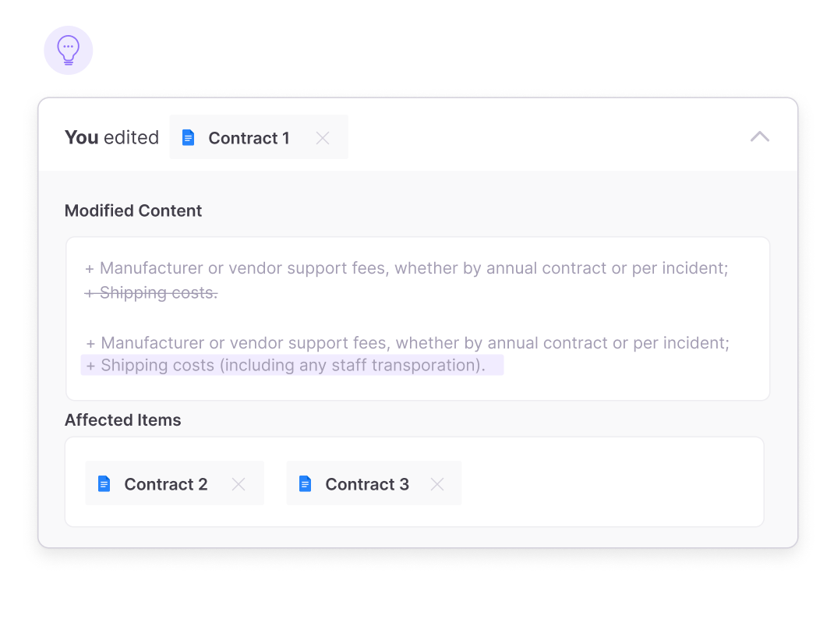
Task: Remove the Contract 1 chip
Action: 323,138
